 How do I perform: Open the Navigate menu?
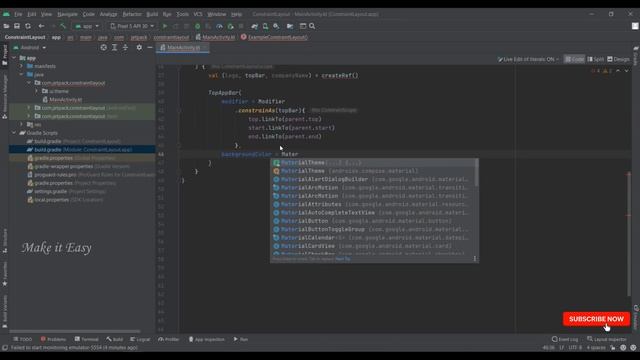pos(67,14)
